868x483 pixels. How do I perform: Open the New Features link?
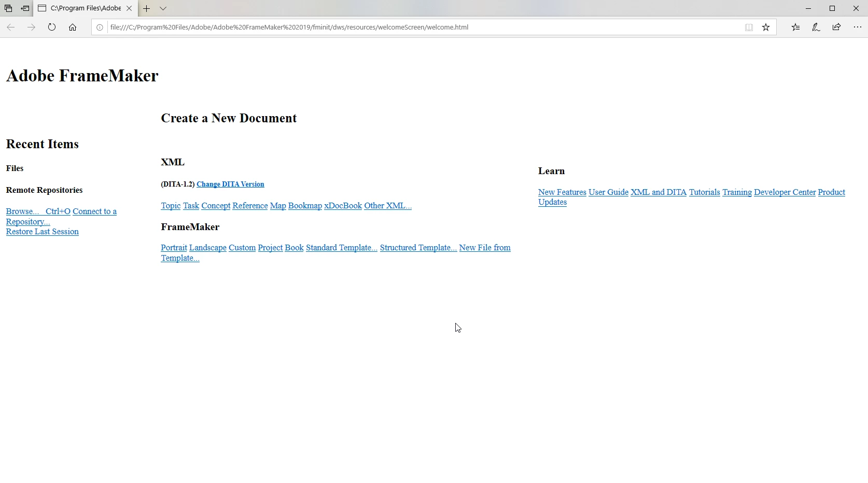(562, 192)
